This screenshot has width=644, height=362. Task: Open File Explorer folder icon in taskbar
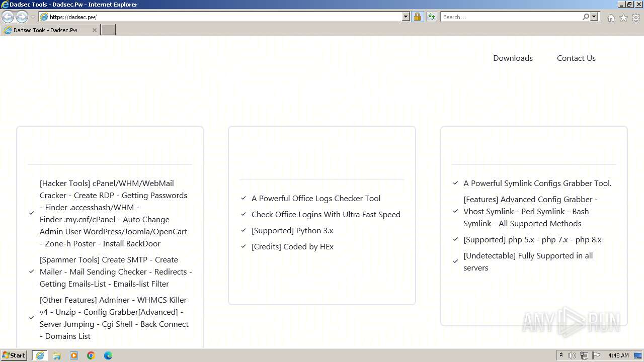pos(57,355)
